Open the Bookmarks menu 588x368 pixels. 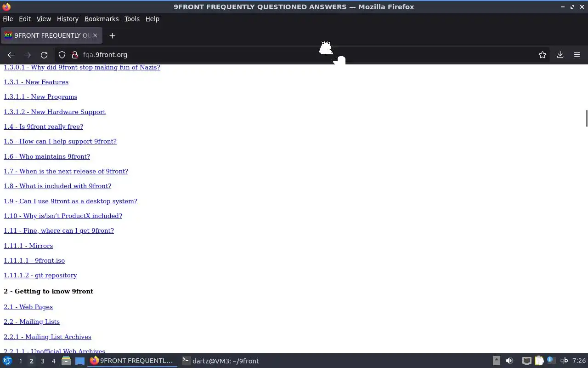(102, 19)
